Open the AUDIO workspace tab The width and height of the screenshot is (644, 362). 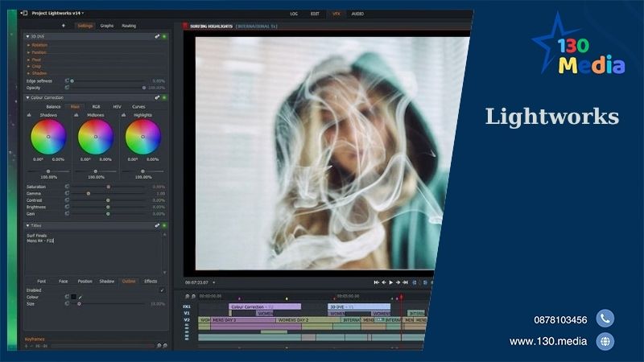coord(357,14)
